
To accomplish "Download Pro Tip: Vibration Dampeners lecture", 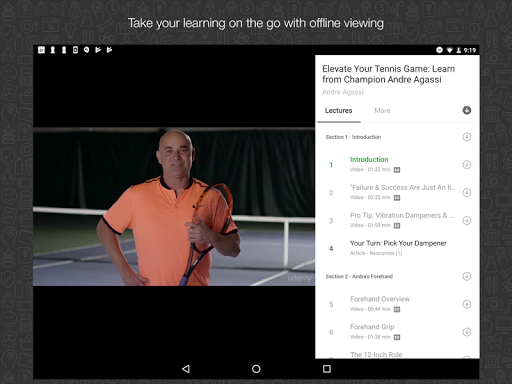I will click(x=467, y=220).
